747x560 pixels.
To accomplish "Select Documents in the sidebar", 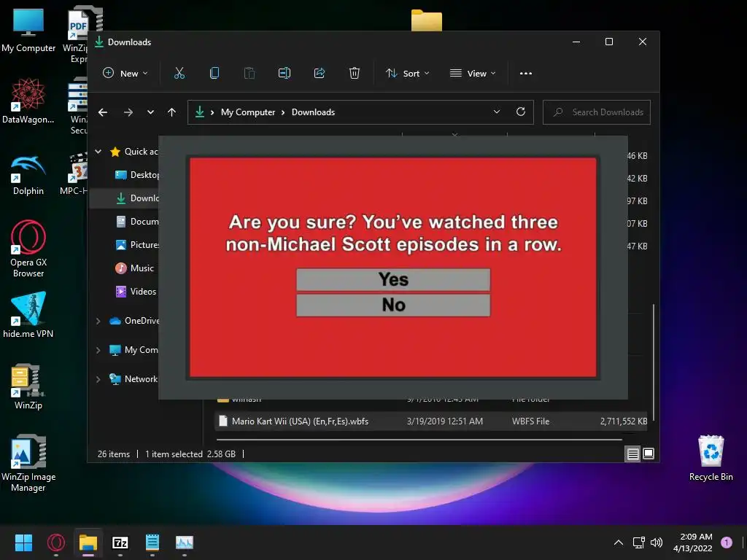I will coord(137,222).
